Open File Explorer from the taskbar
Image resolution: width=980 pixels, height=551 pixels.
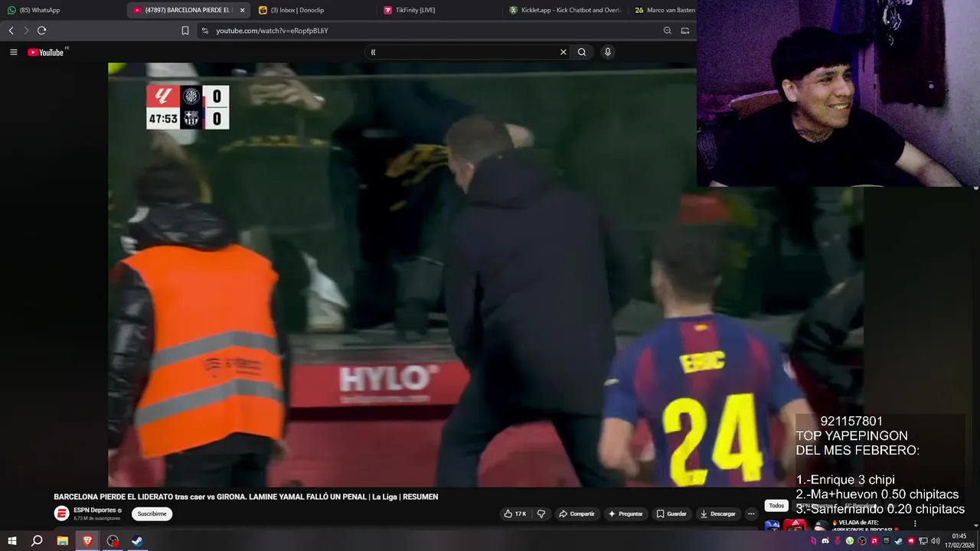(x=63, y=541)
